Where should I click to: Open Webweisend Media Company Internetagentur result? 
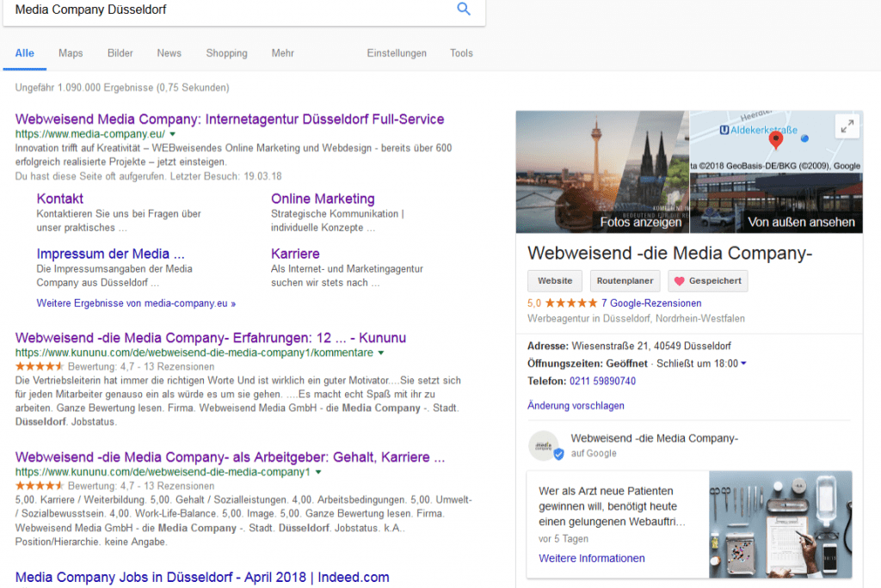[229, 119]
